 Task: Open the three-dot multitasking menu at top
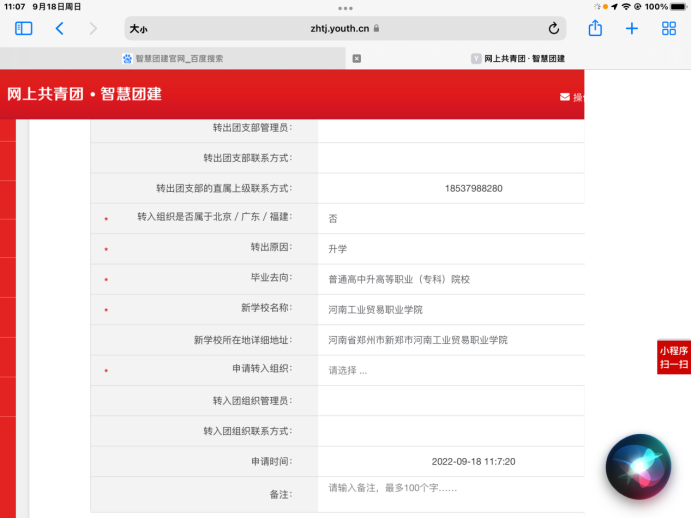[346, 8]
